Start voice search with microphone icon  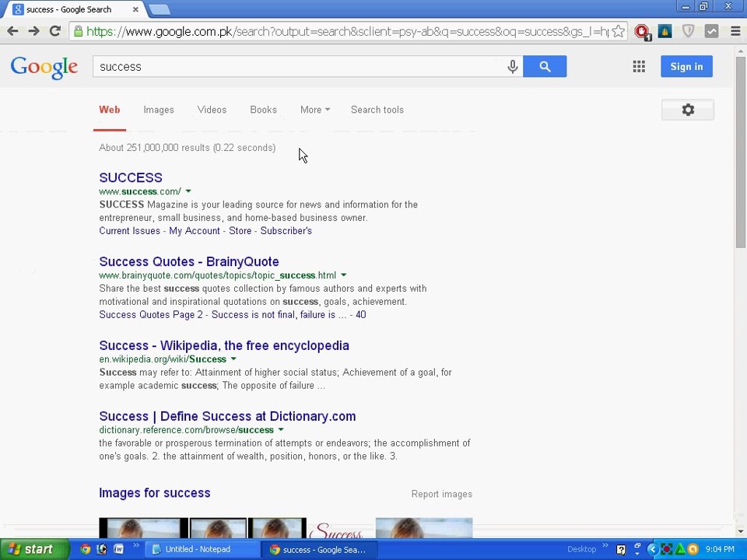(513, 66)
